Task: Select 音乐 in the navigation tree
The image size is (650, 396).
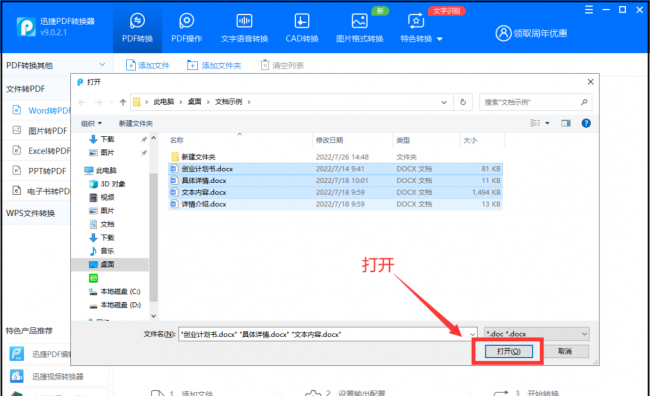Action: 102,251
